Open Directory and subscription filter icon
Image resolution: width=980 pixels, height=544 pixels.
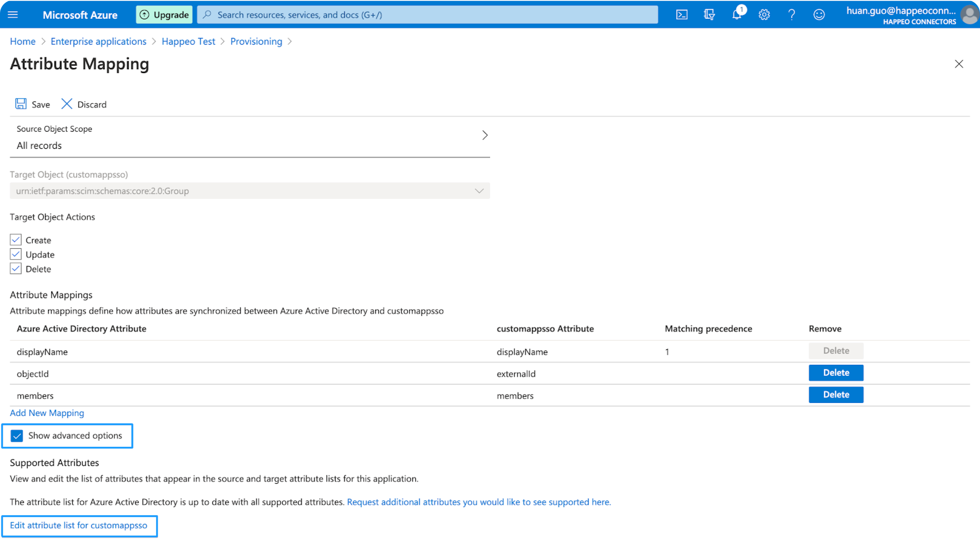click(709, 14)
